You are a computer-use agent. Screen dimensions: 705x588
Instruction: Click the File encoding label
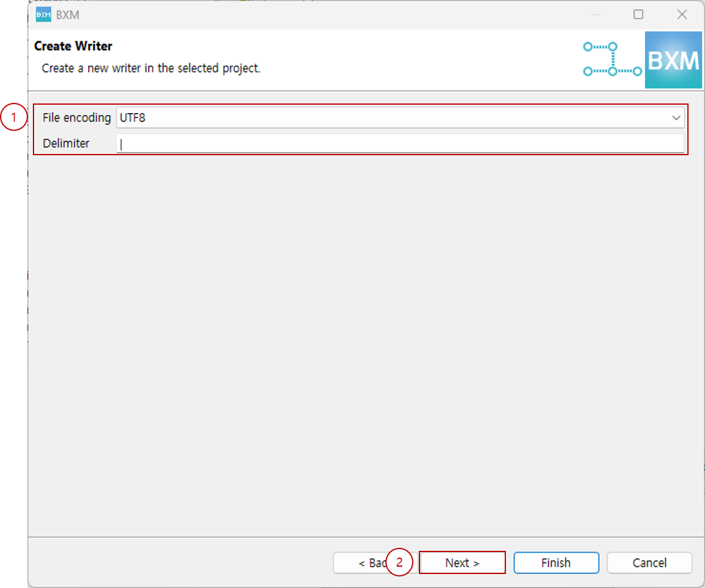click(x=77, y=118)
